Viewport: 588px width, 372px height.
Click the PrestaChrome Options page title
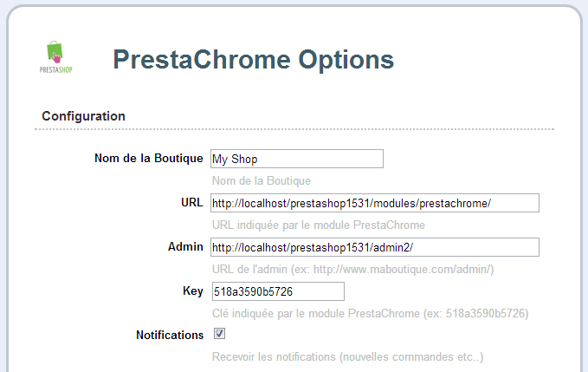(254, 60)
